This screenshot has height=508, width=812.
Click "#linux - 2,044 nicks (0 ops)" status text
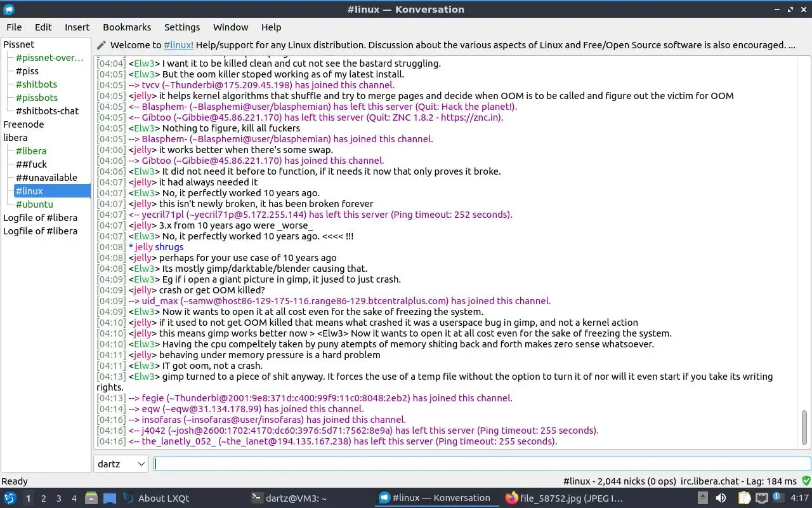point(619,481)
